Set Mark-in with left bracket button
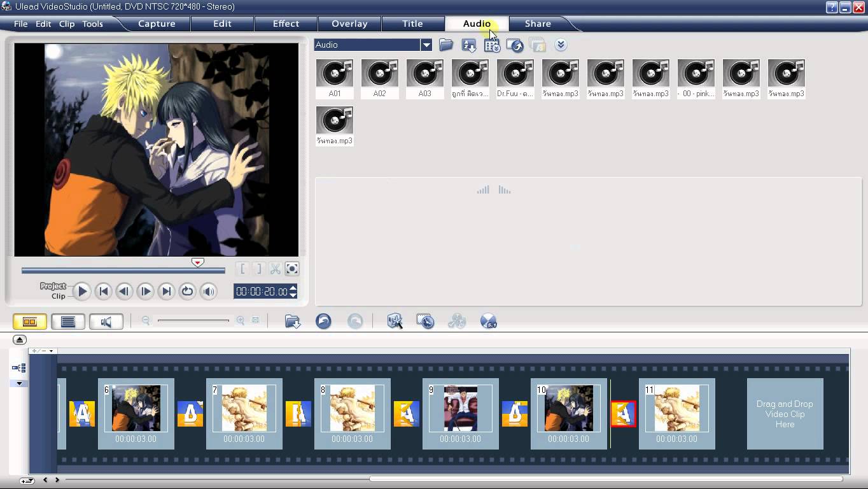 tap(243, 269)
